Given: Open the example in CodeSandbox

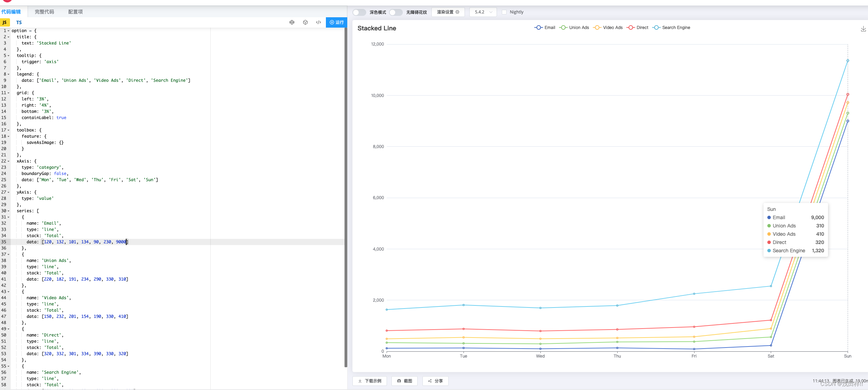Looking at the screenshot, I should tap(305, 22).
